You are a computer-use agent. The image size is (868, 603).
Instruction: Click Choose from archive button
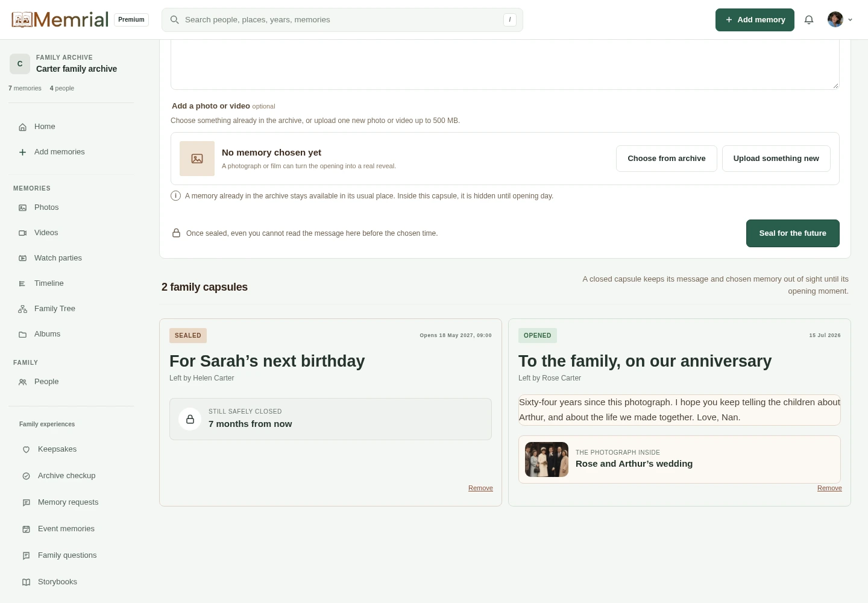tap(667, 159)
